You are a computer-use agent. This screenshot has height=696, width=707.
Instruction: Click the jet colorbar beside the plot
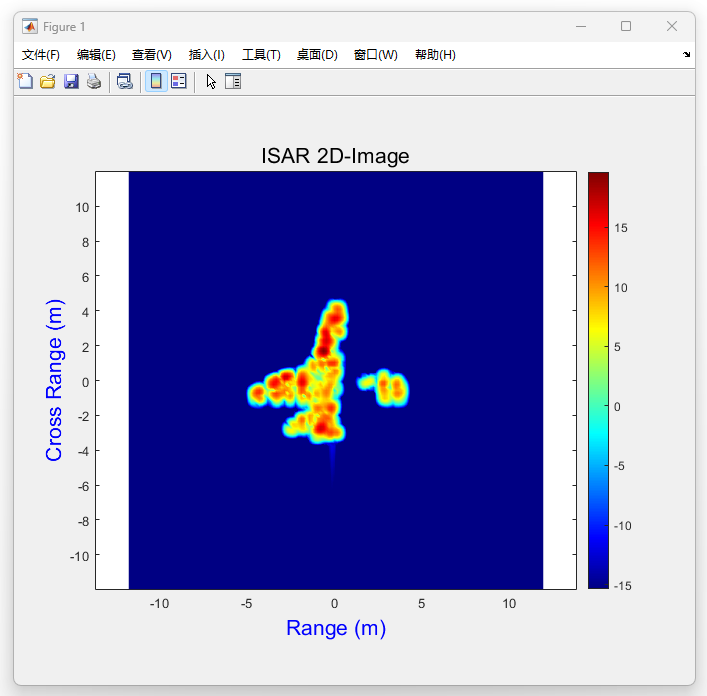[x=598, y=380]
